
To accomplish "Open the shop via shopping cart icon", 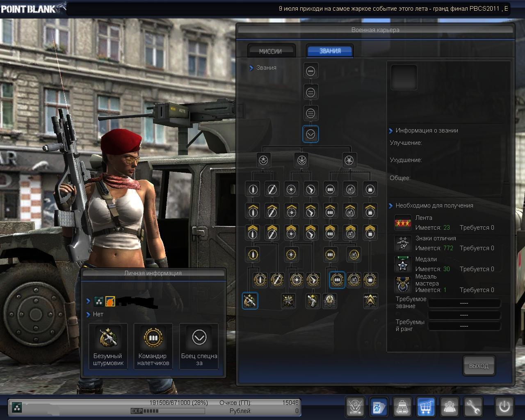I will pos(426,407).
